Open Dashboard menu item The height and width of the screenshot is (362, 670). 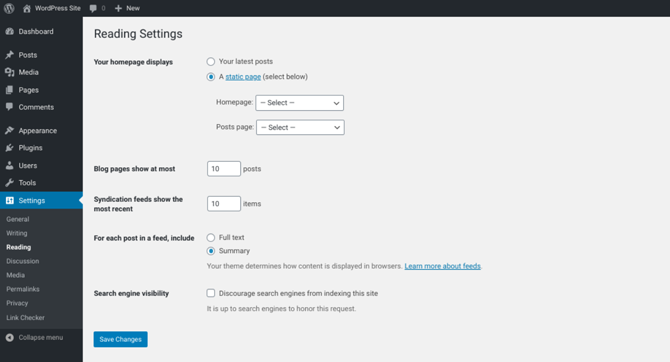click(36, 32)
